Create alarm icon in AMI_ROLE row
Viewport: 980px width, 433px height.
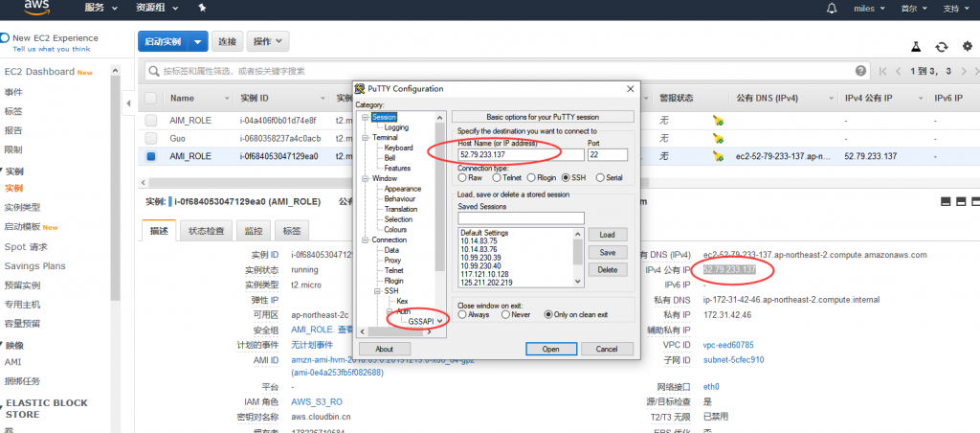point(718,156)
